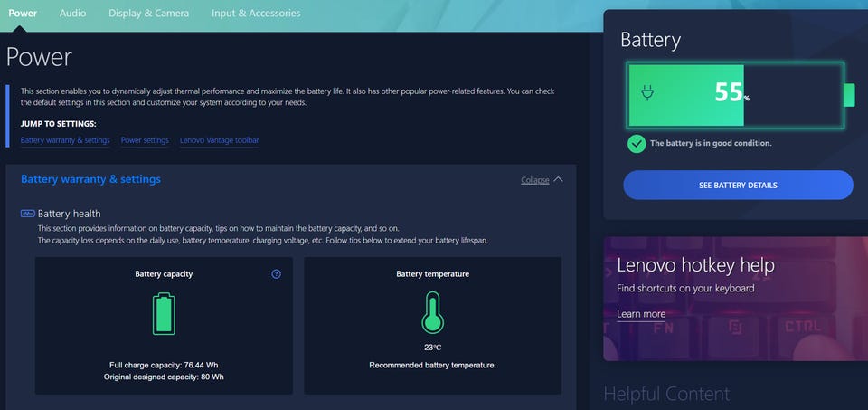The image size is (868, 410).
Task: Click the charging plug icon in battery gauge
Action: click(x=647, y=92)
